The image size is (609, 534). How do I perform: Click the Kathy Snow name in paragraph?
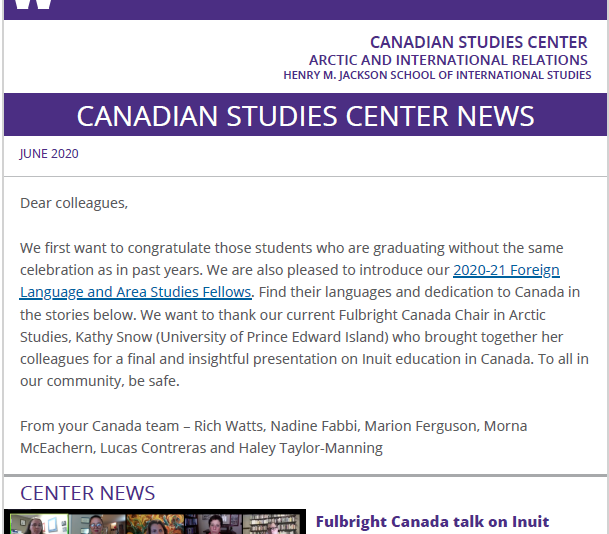(x=113, y=337)
